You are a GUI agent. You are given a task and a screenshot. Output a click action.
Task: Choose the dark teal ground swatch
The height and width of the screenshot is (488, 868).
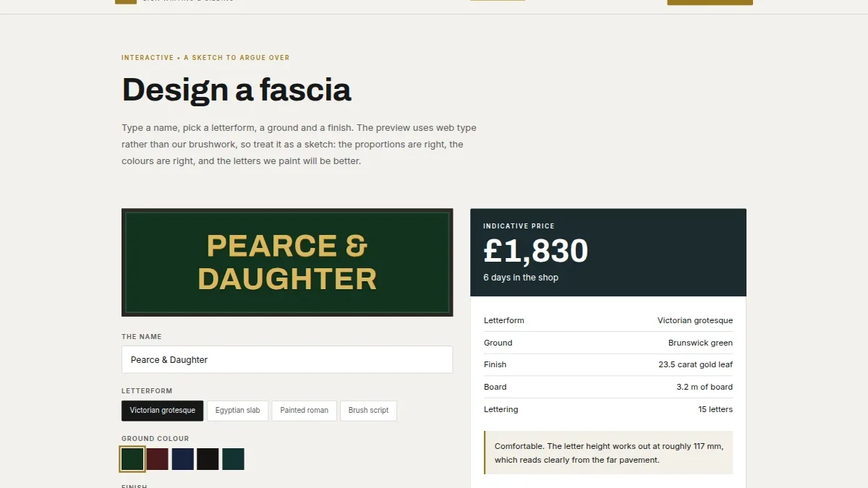[x=233, y=459]
